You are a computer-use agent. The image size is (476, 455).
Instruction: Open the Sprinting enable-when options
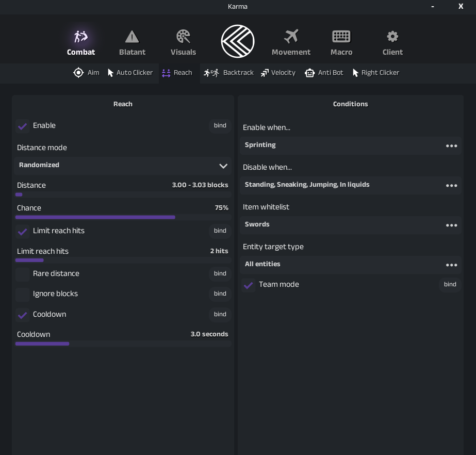[351, 145]
